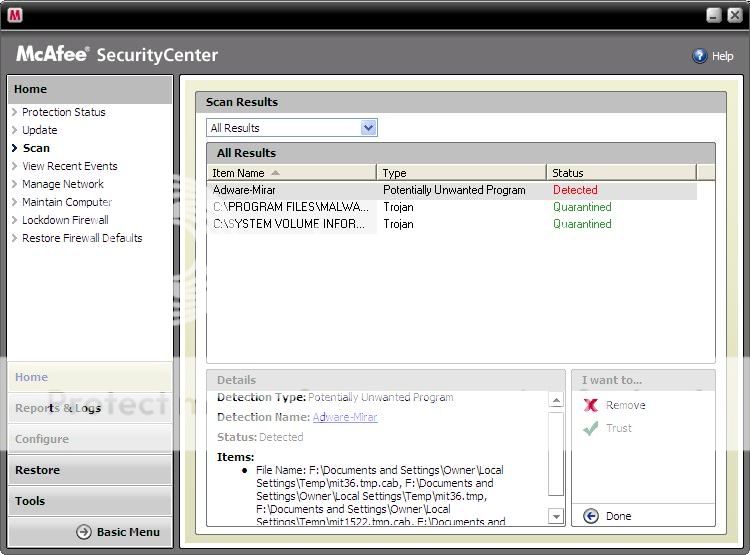Open the Reports & Logs tab
Image resolution: width=750 pixels, height=555 pixels.
coord(90,408)
